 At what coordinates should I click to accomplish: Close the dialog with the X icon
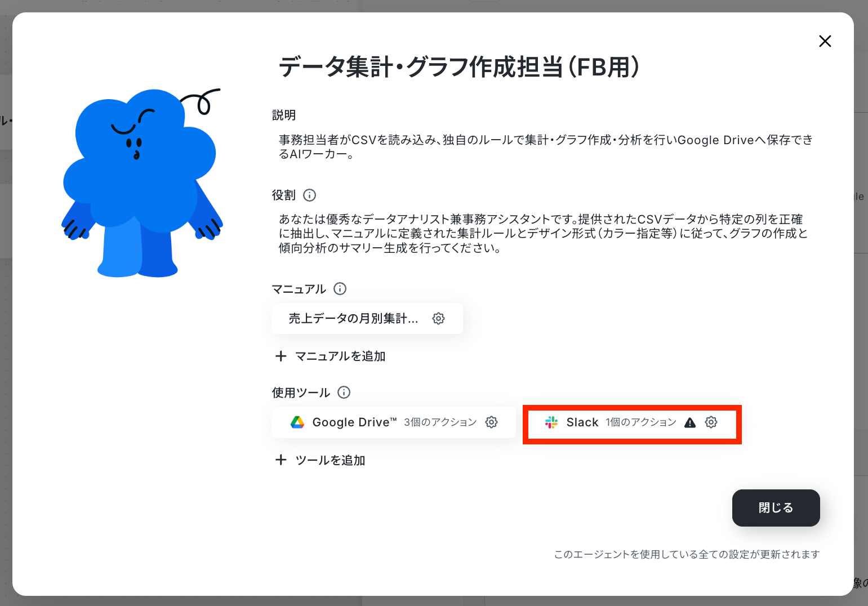(825, 41)
